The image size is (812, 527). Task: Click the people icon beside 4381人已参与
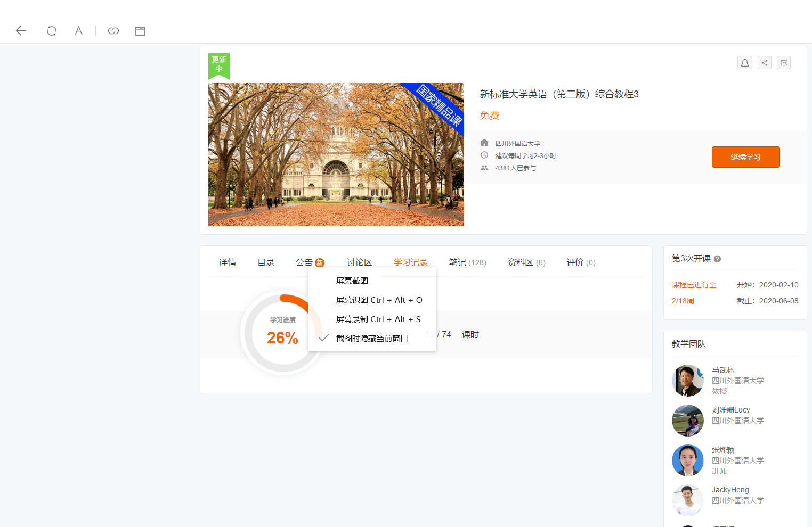tap(484, 168)
